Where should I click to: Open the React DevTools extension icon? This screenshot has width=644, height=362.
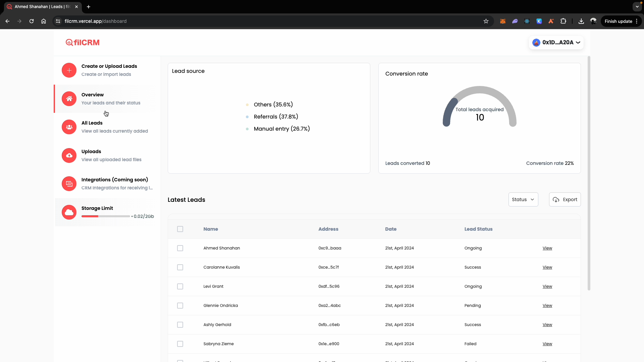point(527,21)
